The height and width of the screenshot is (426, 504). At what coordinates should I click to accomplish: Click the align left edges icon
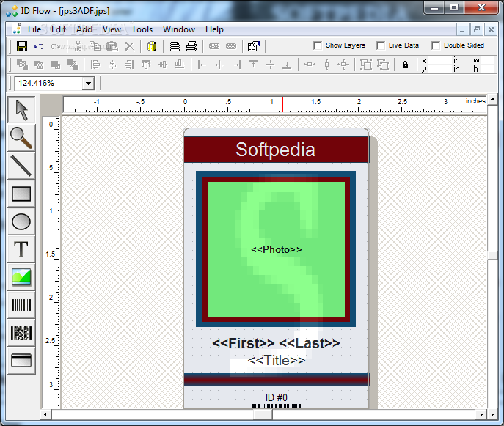tap(95, 65)
